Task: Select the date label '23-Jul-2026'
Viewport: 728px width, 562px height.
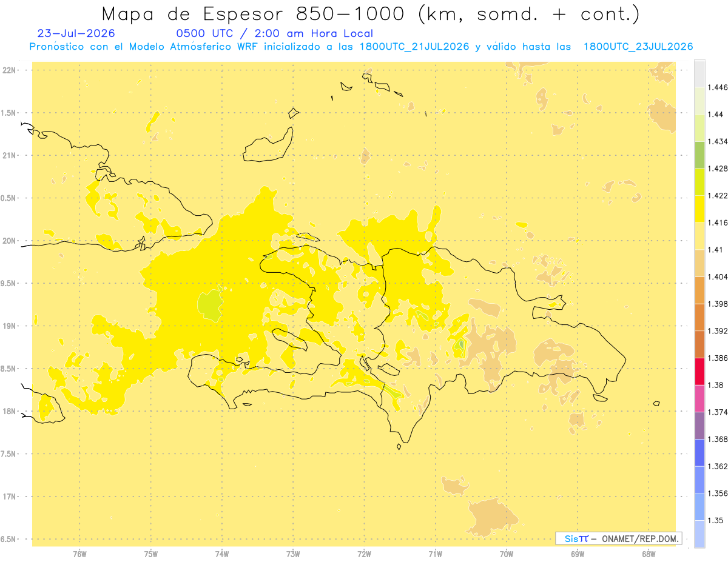Action: (76, 33)
